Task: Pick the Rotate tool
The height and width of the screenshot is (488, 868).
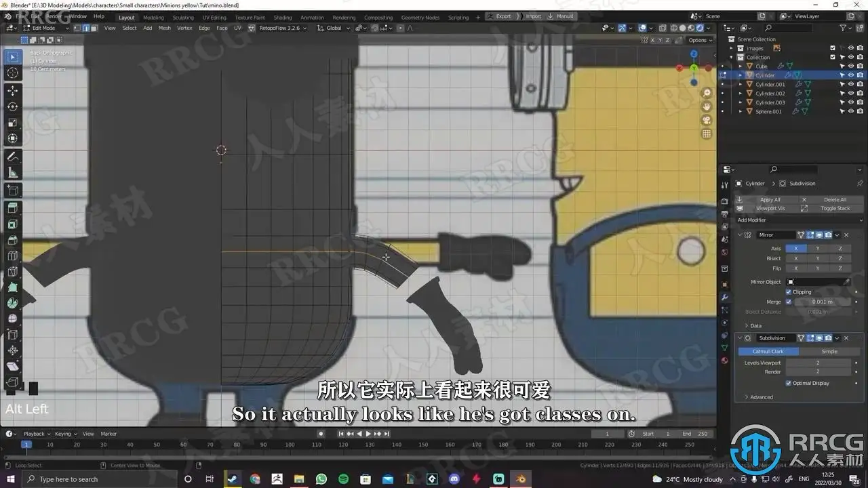Action: pos(12,107)
